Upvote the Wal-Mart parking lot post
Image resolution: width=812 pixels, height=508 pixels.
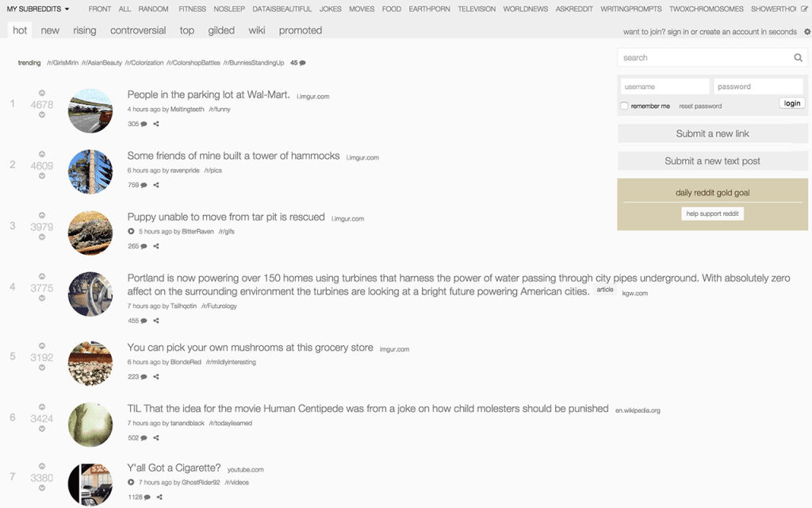[x=42, y=94]
